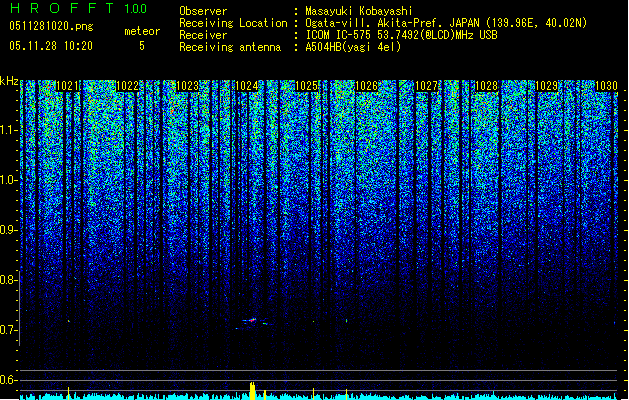
Task: Click the timestamp 05.11.28 10:20
Action: [x=51, y=46]
